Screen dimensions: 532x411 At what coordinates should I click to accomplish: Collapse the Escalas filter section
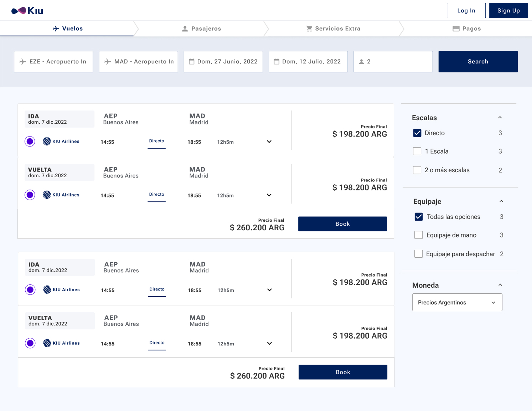pos(500,118)
